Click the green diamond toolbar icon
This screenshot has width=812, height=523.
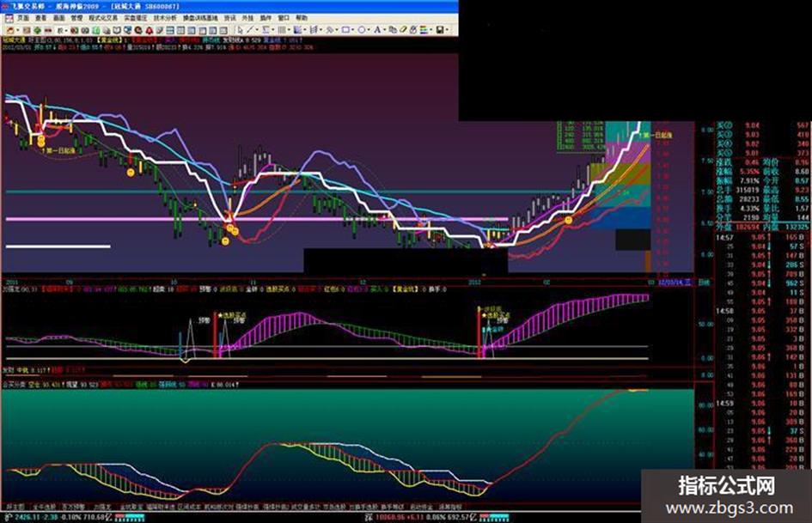37,30
